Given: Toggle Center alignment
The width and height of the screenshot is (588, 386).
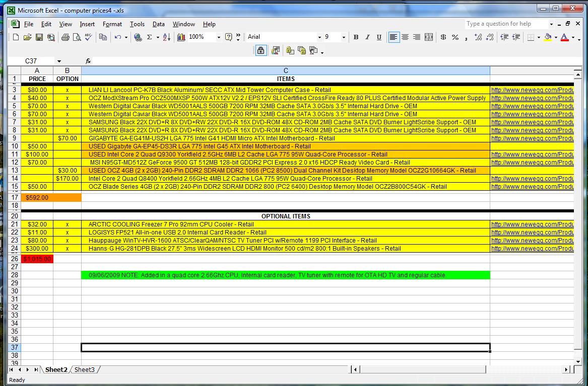Looking at the screenshot, I should (x=405, y=37).
